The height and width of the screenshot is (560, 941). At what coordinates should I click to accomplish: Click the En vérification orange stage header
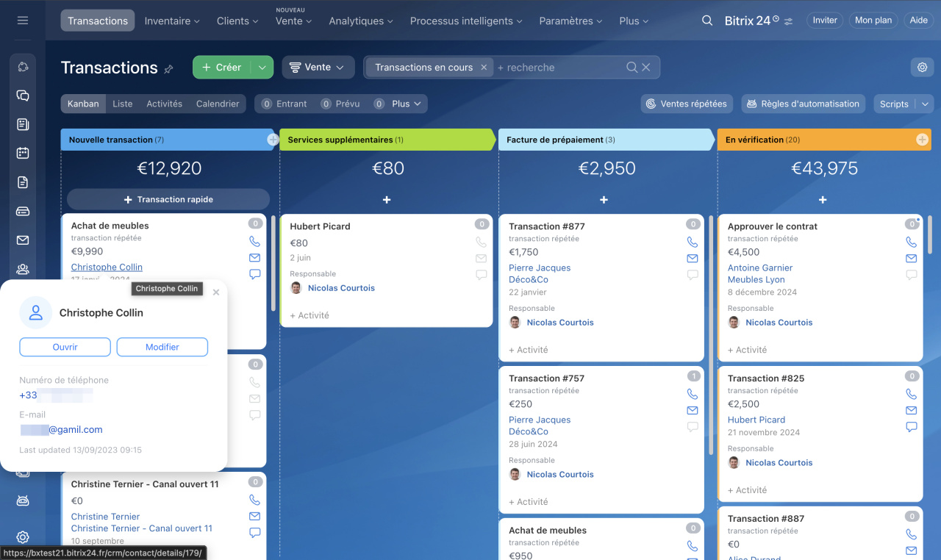pyautogui.click(x=809, y=140)
